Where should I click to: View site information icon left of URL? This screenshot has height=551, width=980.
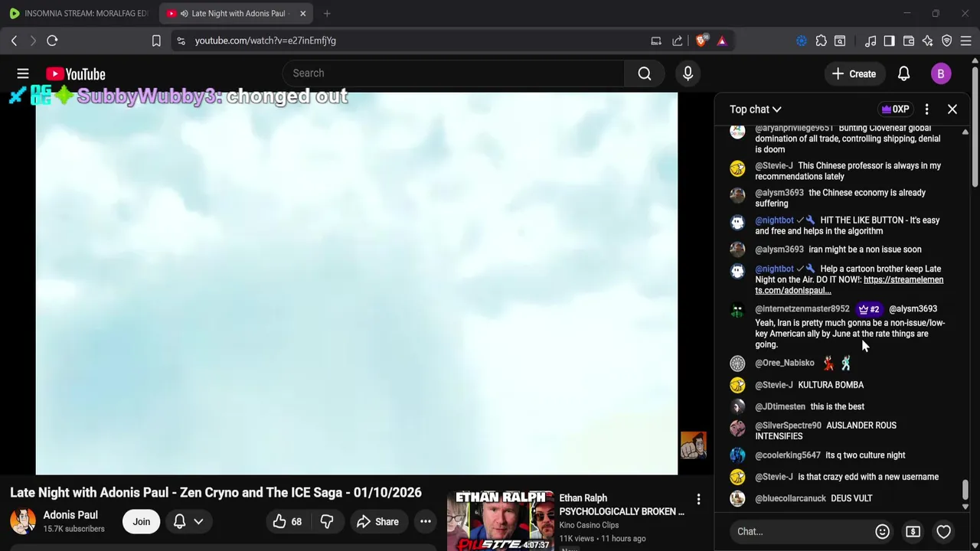click(x=181, y=41)
